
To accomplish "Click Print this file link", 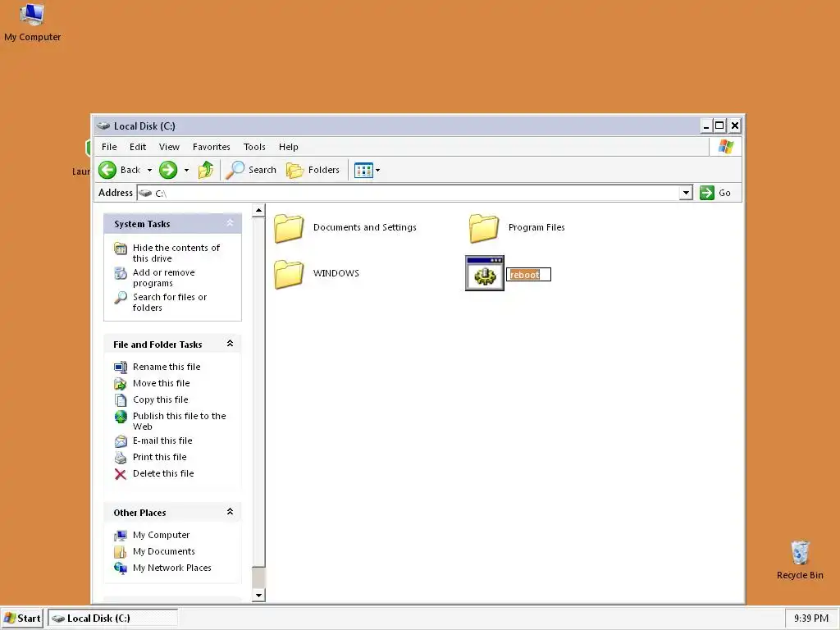I will point(160,457).
